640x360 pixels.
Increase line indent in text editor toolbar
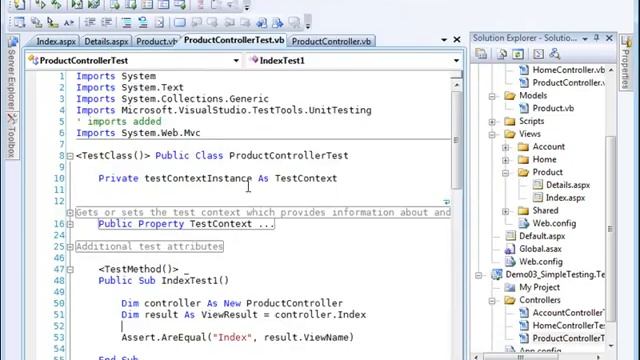pyautogui.click(x=106, y=22)
